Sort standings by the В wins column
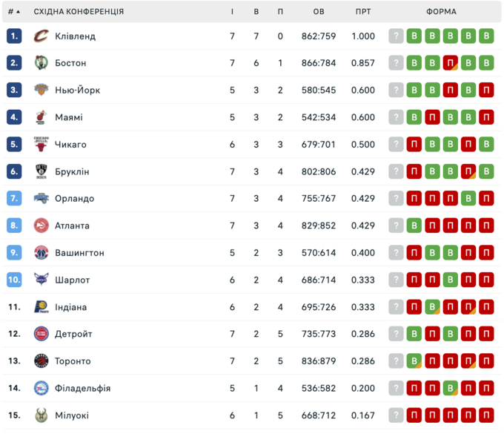 tap(256, 12)
